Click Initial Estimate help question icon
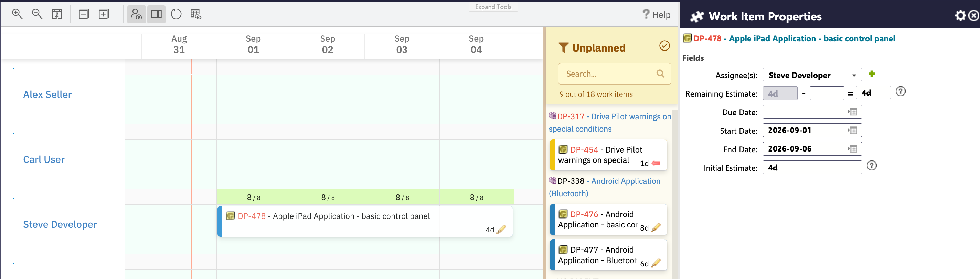The height and width of the screenshot is (279, 980). pos(872,166)
